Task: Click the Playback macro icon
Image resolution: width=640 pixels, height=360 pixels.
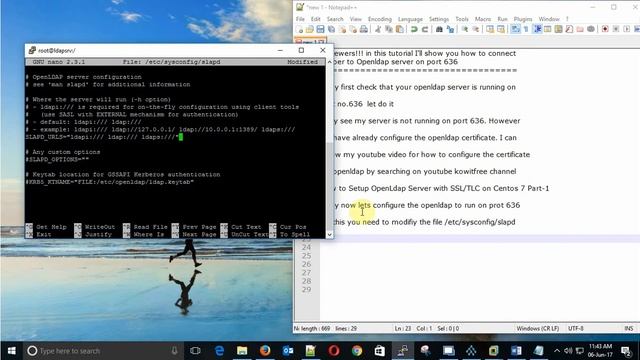Action: point(627,29)
